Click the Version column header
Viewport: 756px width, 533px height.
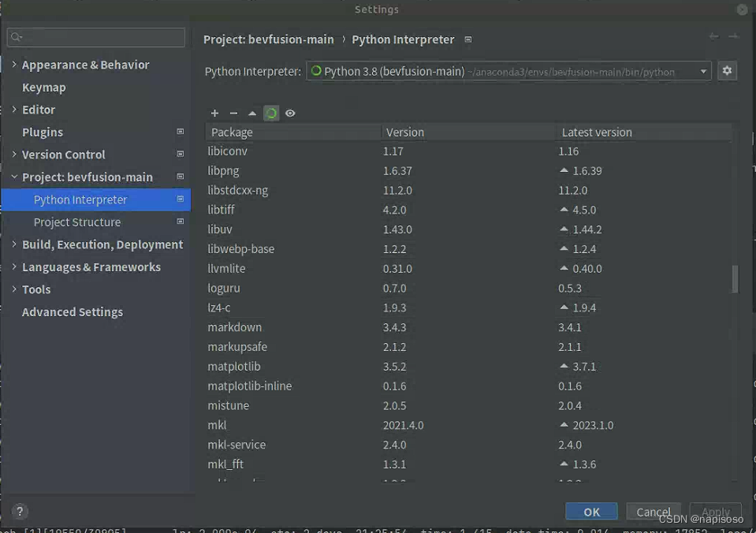468,132
